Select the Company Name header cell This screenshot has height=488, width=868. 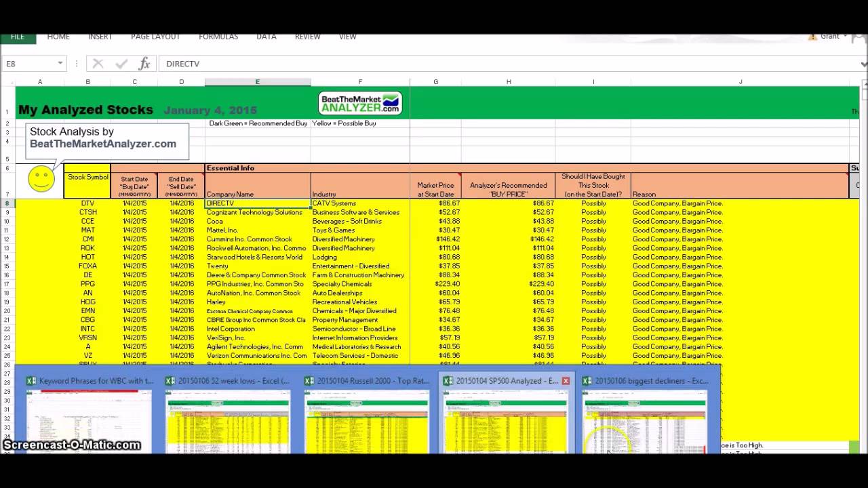point(258,185)
